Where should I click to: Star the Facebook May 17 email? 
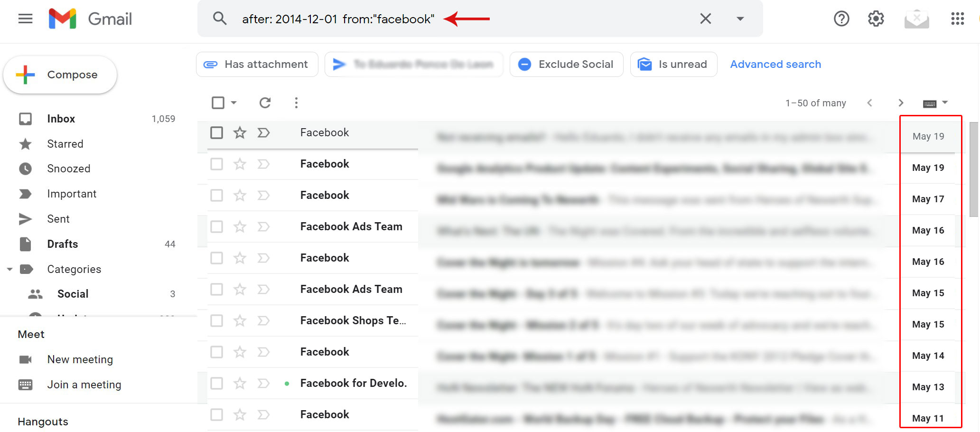(x=240, y=195)
